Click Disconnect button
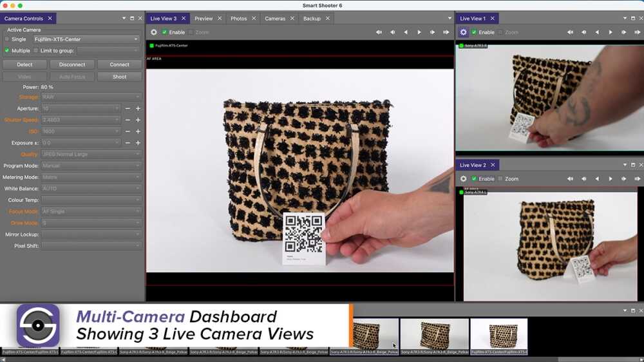Image resolution: width=644 pixels, height=362 pixels. [x=72, y=64]
